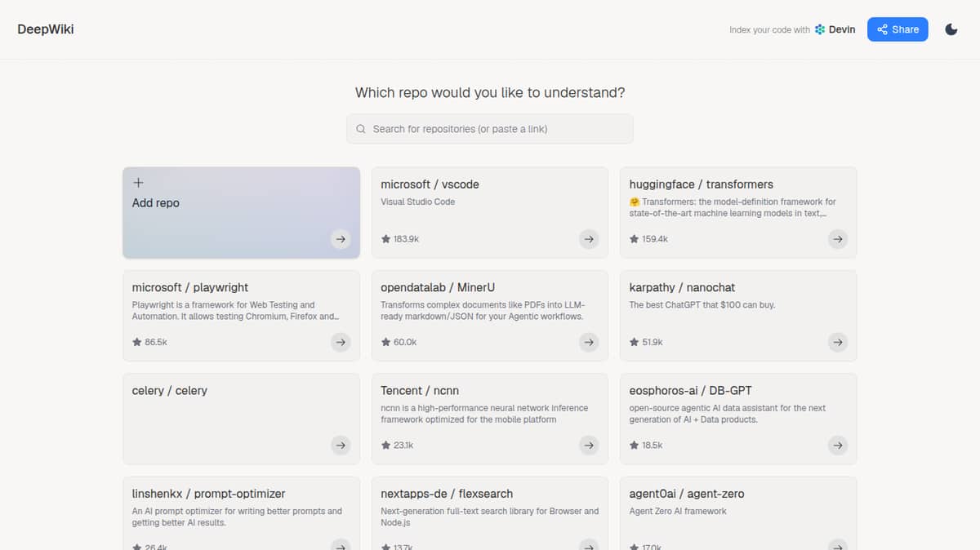This screenshot has width=980, height=550.
Task: Click the Devin logo icon in the header
Action: pyautogui.click(x=820, y=29)
